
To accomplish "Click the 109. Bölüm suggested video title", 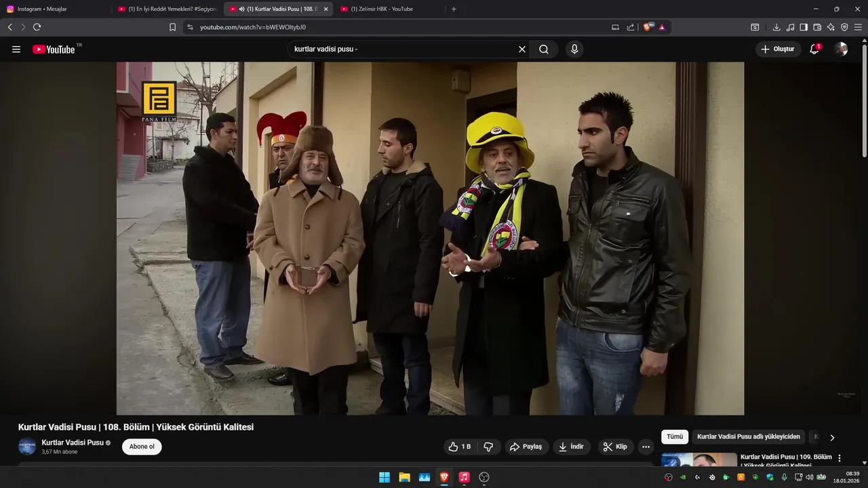I will (x=786, y=461).
